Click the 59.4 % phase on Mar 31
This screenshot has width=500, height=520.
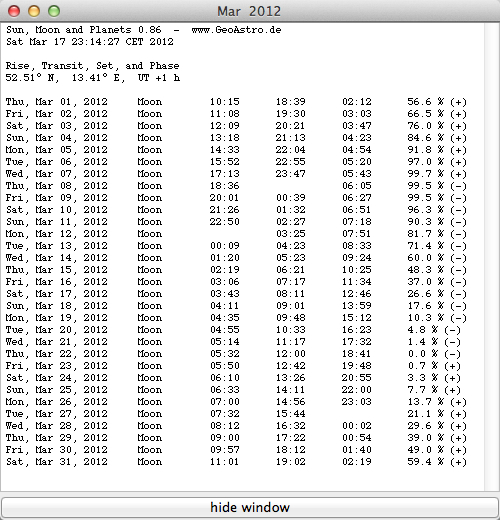[x=437, y=462]
